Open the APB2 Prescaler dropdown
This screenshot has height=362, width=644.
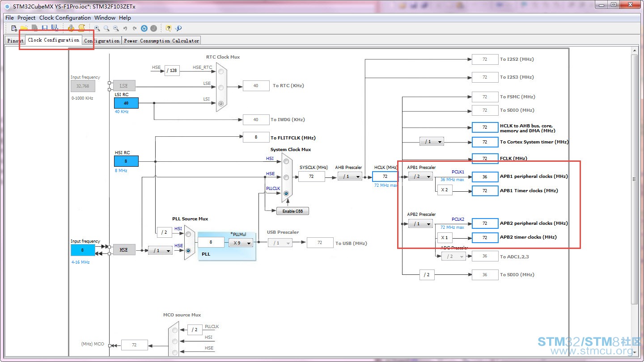(x=420, y=223)
